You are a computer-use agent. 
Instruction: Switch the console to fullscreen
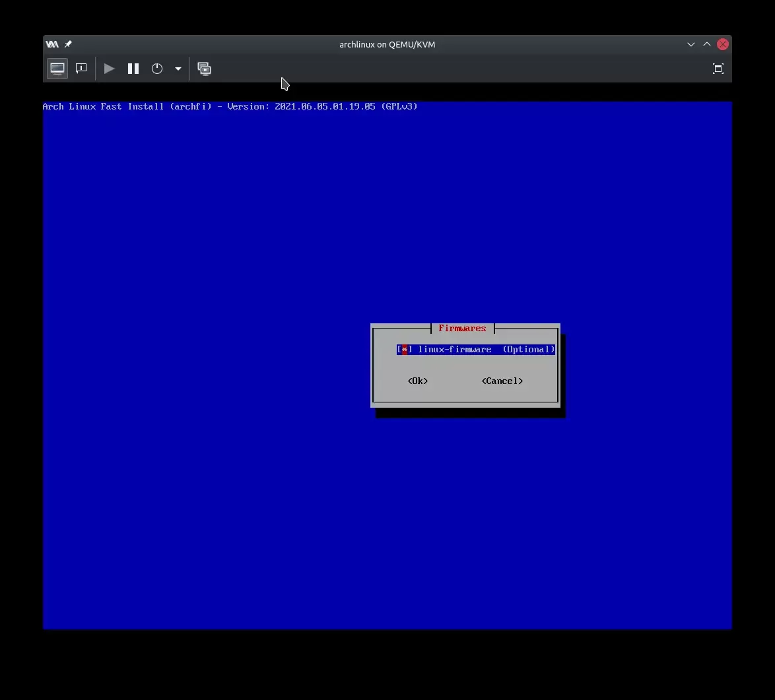pyautogui.click(x=718, y=69)
